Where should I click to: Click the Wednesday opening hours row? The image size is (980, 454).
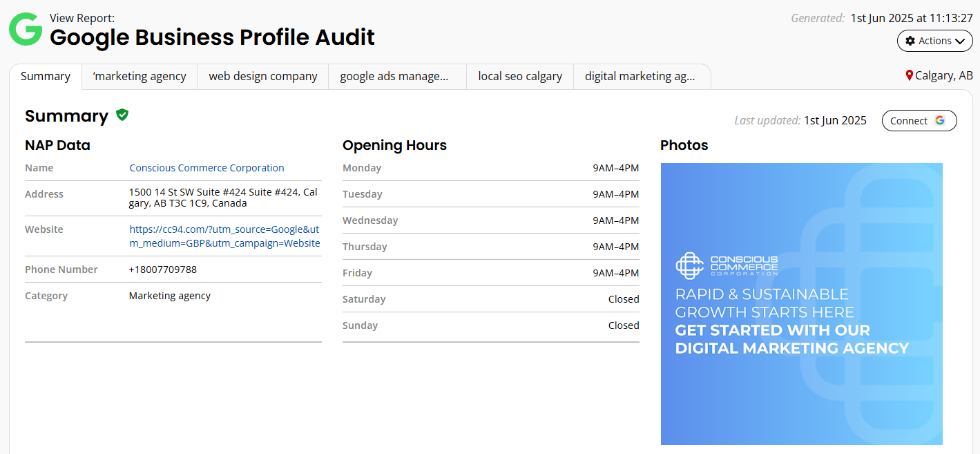tap(491, 220)
